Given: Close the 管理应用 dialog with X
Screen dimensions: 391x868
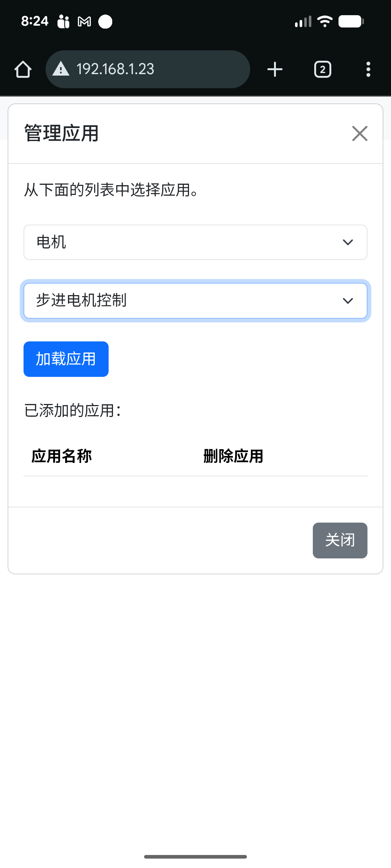Looking at the screenshot, I should (x=360, y=133).
